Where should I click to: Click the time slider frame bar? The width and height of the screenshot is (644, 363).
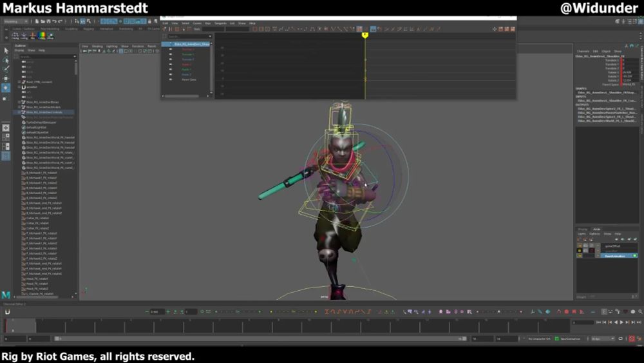pos(287,326)
